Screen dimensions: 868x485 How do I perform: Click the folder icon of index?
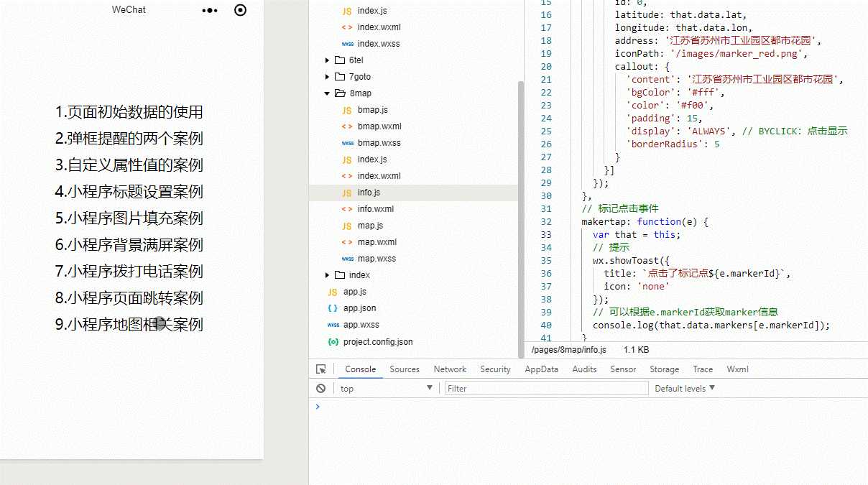[x=340, y=275]
